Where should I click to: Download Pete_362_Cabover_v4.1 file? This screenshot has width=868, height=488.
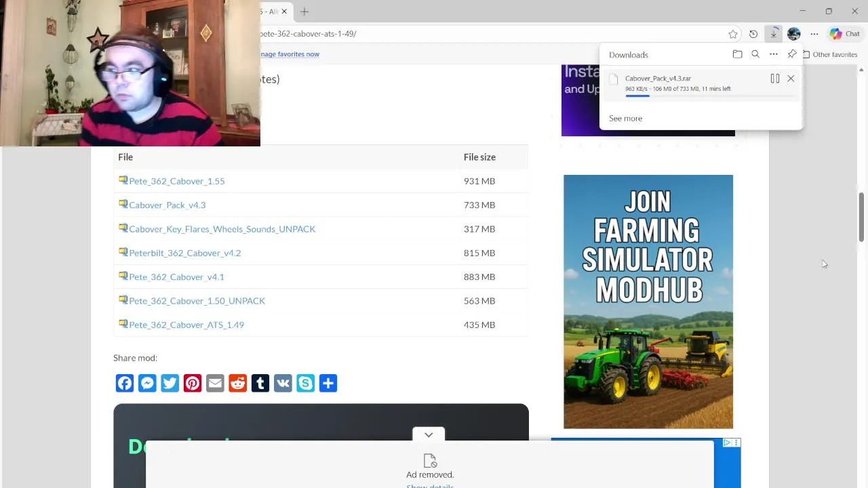coord(176,277)
